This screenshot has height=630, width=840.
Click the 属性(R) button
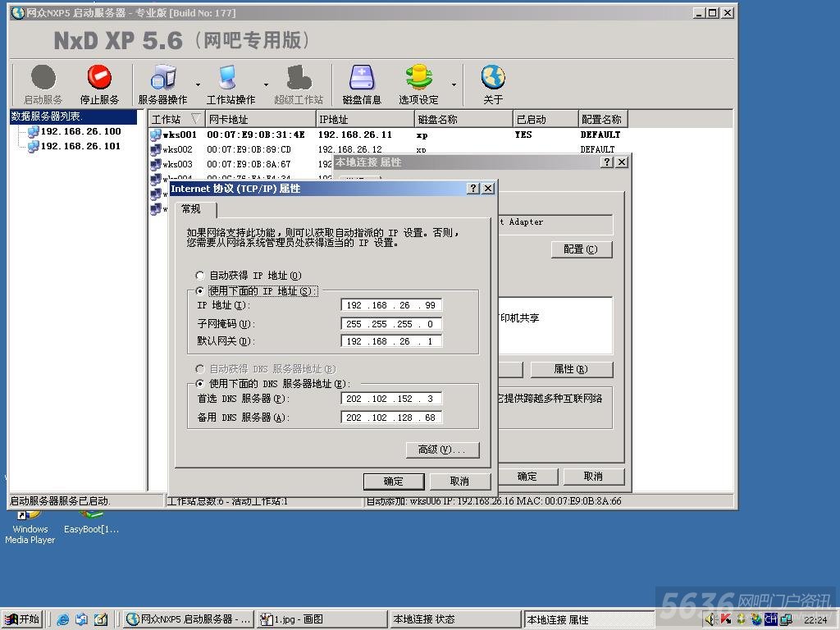click(x=571, y=369)
